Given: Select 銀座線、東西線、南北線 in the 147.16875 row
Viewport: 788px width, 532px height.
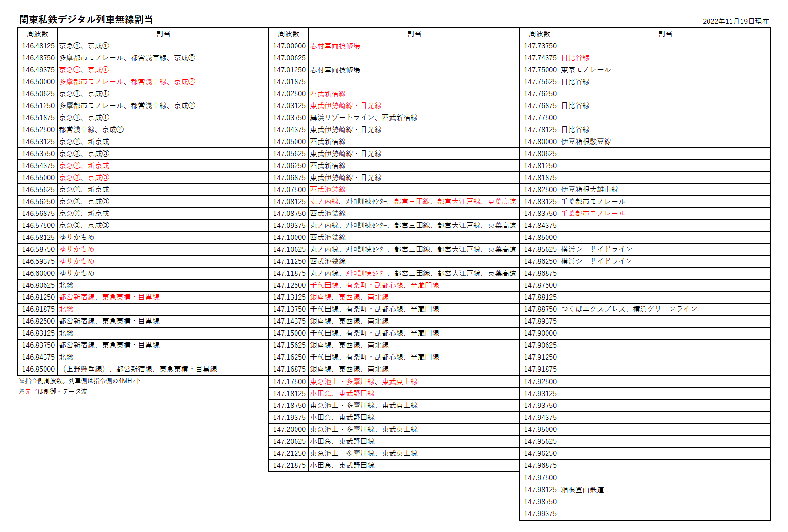Looking at the screenshot, I should (x=350, y=369).
